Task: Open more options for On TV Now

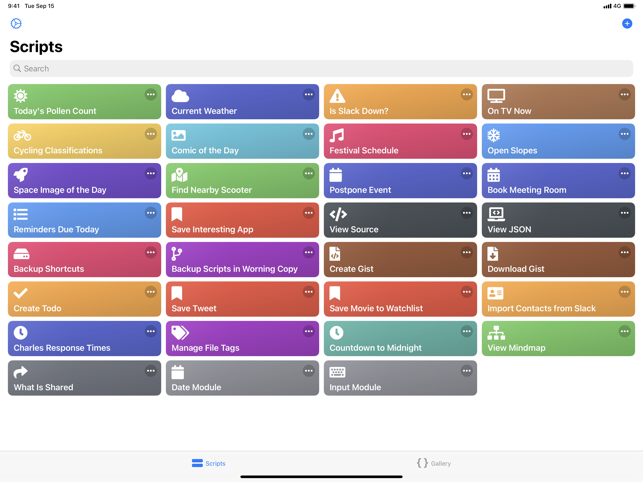Action: (x=624, y=95)
